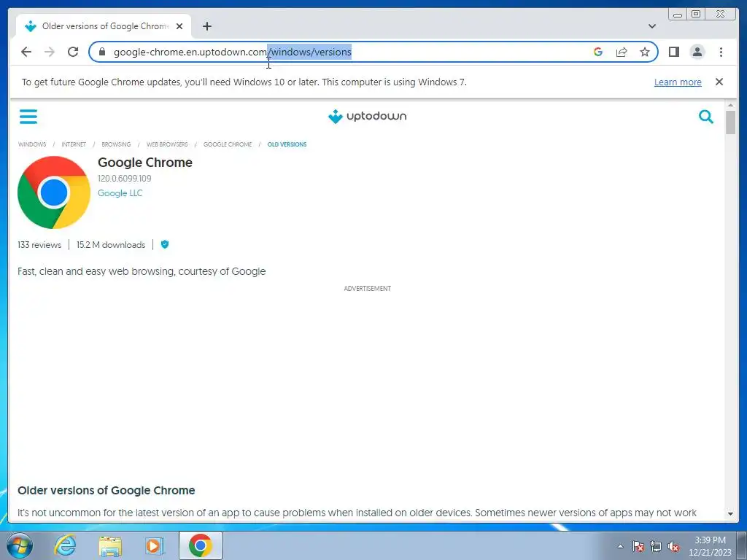This screenshot has width=747, height=560.
Task: Go to WEB BROWSERS breadcrumb
Action: [167, 144]
